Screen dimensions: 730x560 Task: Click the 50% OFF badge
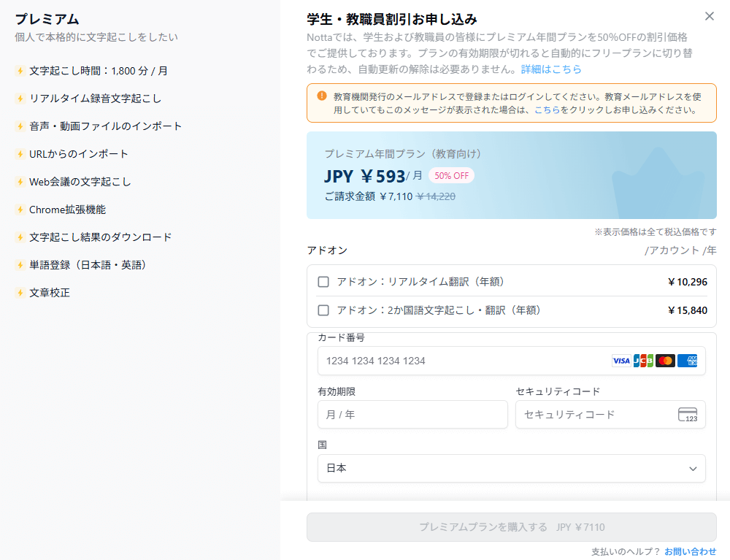(x=451, y=175)
